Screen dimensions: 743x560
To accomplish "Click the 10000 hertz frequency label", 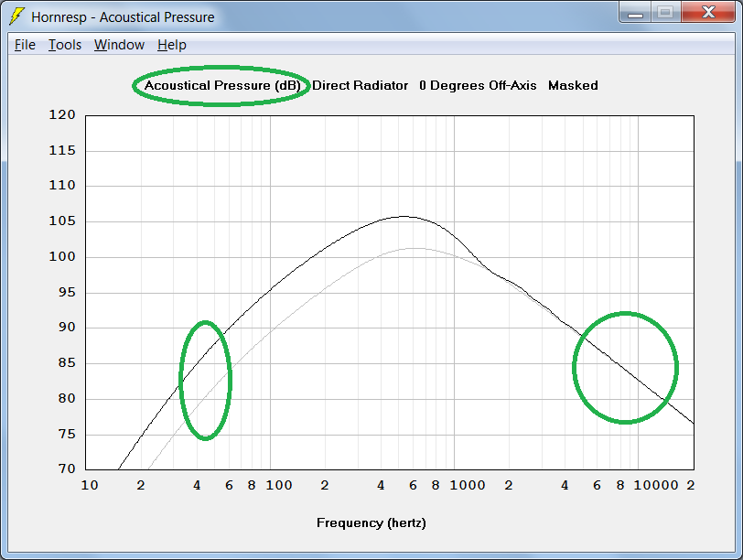I will tap(656, 485).
